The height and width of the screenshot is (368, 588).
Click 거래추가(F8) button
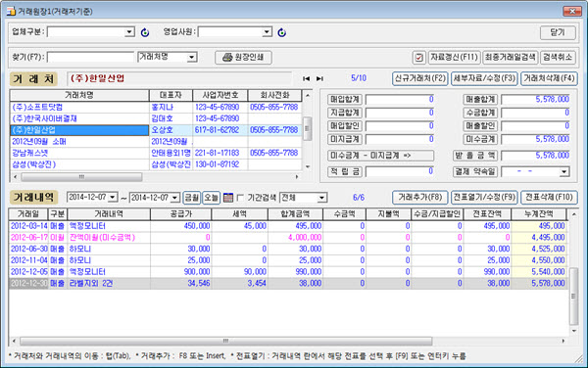click(420, 198)
